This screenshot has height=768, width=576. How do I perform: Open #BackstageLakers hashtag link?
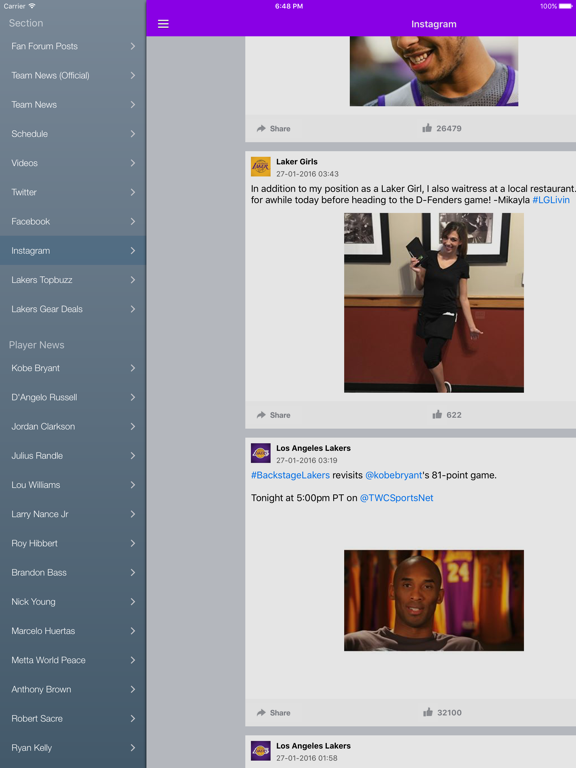tap(290, 475)
